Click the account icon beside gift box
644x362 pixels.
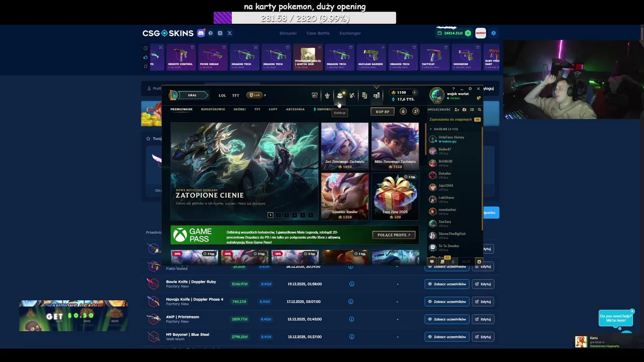point(416,112)
